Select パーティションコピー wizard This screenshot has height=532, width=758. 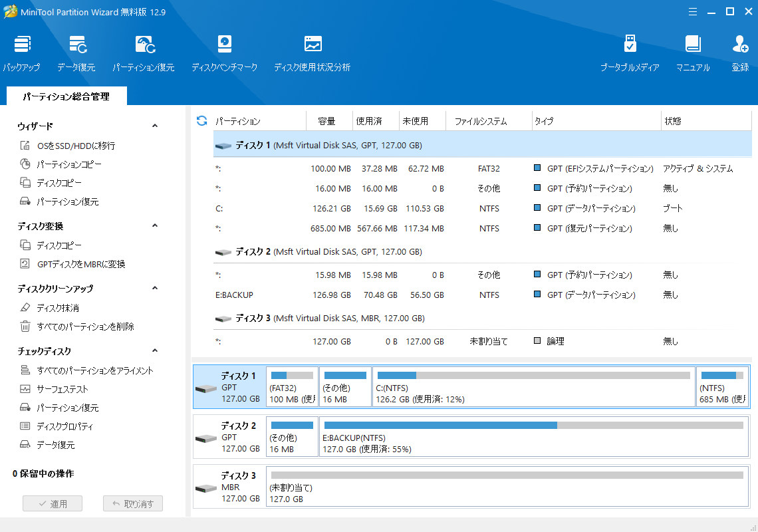[61, 164]
